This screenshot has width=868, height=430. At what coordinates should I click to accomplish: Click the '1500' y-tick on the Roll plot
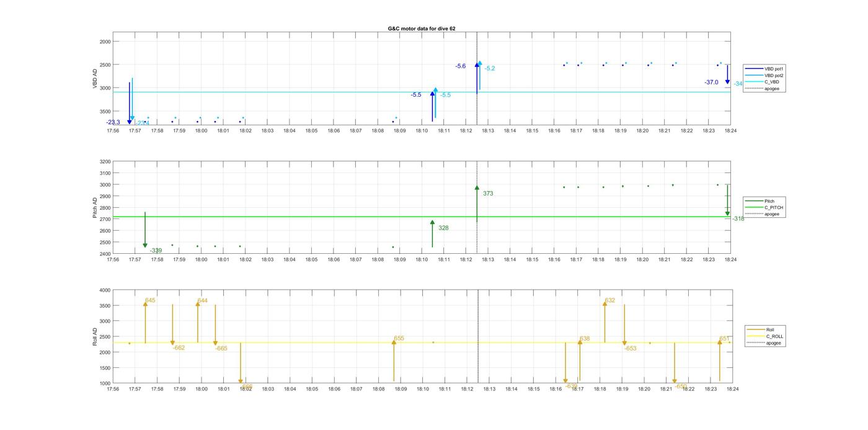point(105,368)
